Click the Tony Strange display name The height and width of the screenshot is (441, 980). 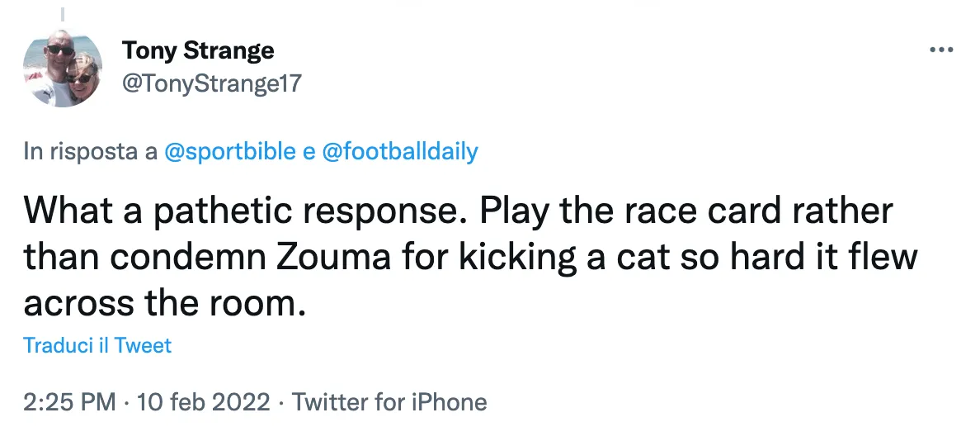click(x=198, y=50)
